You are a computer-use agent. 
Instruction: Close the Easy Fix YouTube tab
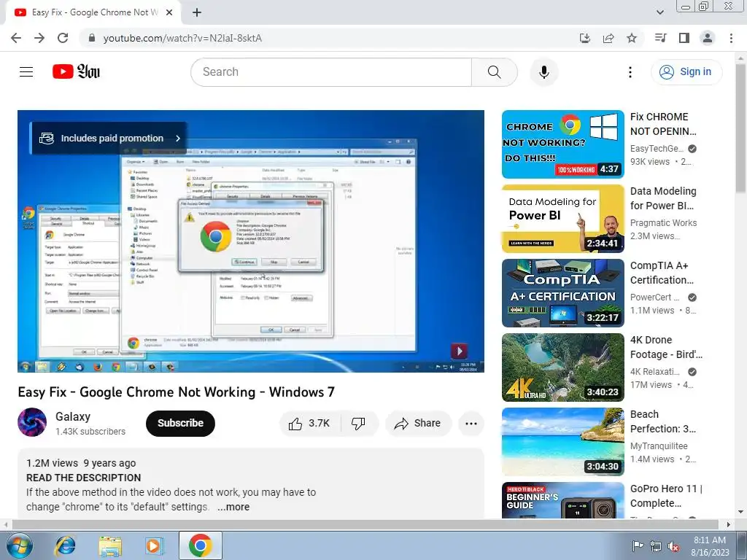click(x=169, y=13)
